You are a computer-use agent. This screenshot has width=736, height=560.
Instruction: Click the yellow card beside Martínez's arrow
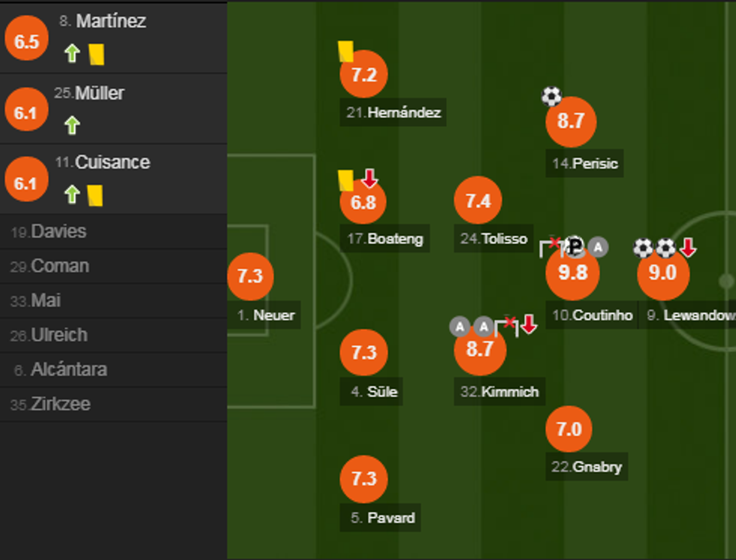95,53
